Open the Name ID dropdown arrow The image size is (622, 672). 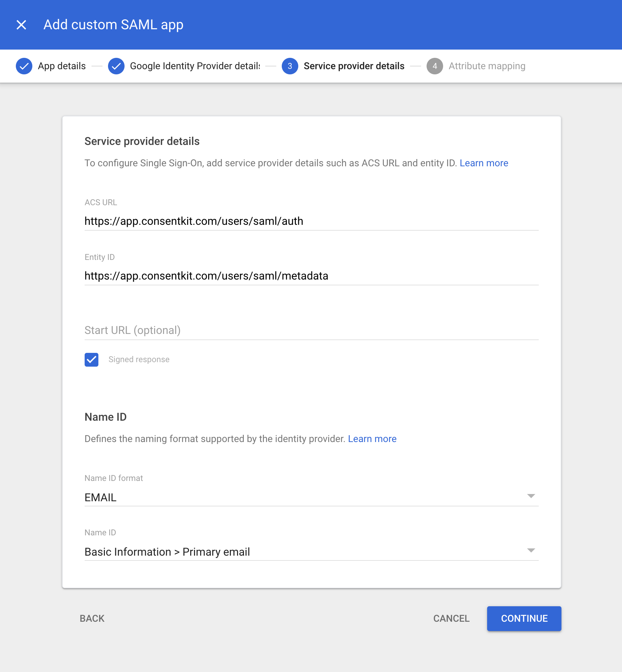point(531,551)
